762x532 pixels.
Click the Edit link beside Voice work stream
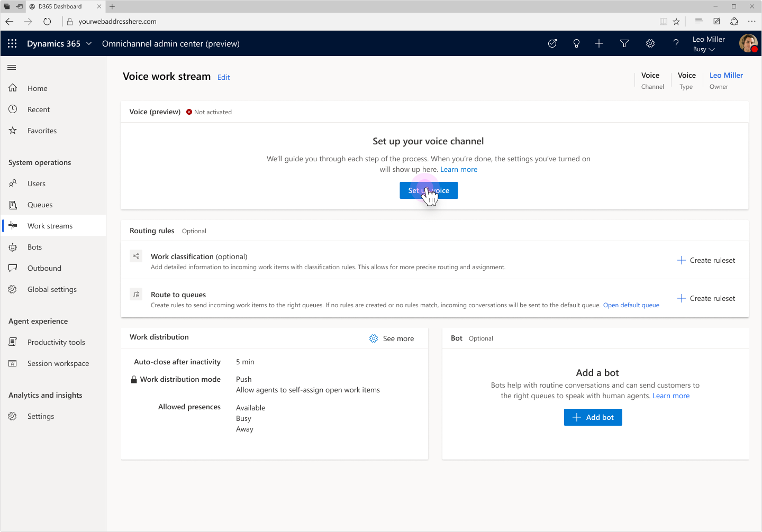coord(224,77)
